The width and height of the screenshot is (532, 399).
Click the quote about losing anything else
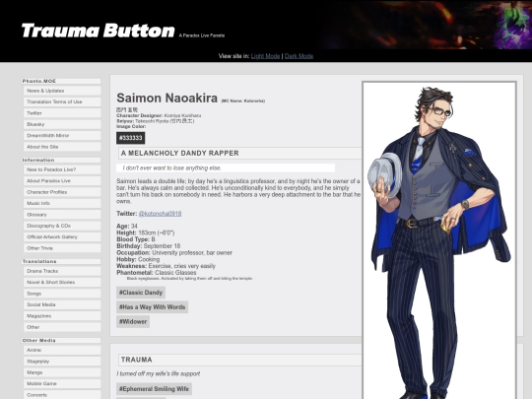point(226,167)
